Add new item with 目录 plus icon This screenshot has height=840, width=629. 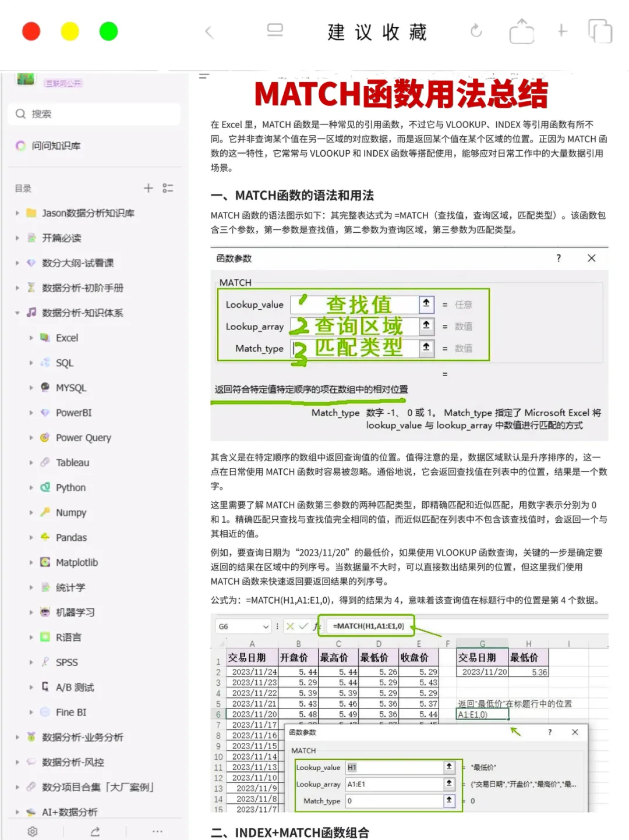point(149,188)
